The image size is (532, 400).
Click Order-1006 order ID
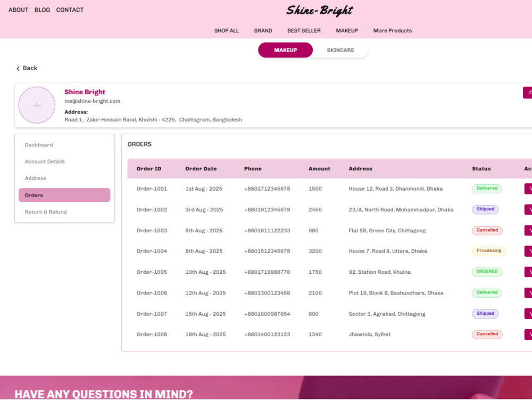[152, 293]
